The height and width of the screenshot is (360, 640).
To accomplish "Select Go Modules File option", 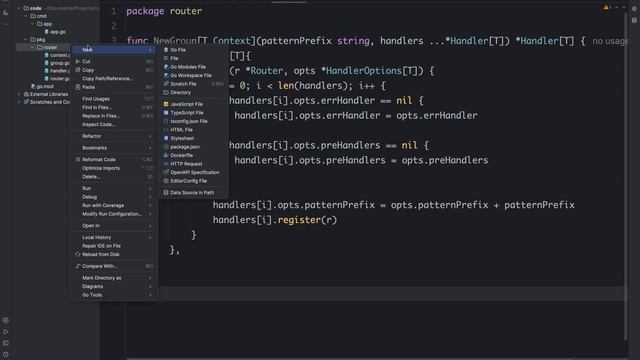I will 193,67.
